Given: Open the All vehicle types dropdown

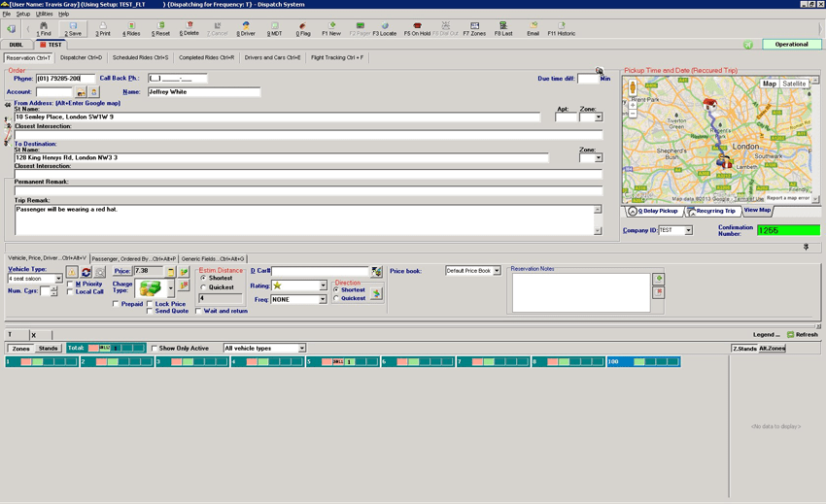Looking at the screenshot, I should pos(301,348).
